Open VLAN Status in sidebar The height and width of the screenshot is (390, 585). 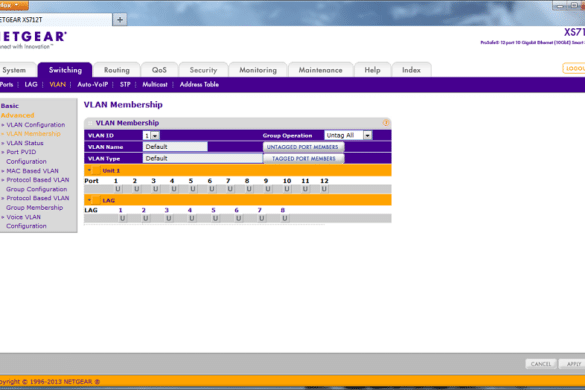[25, 143]
